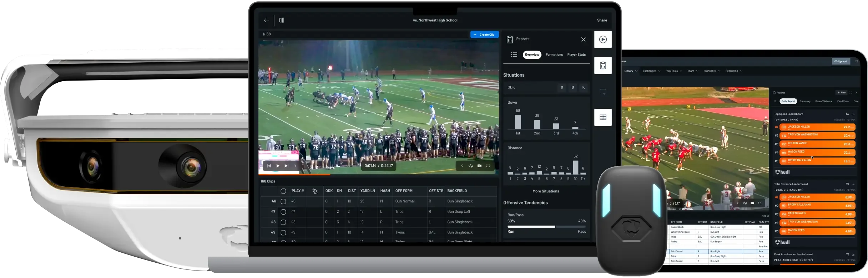Enter fullscreen in the laptop video player
Screen dimensions: 868x278
[488, 166]
